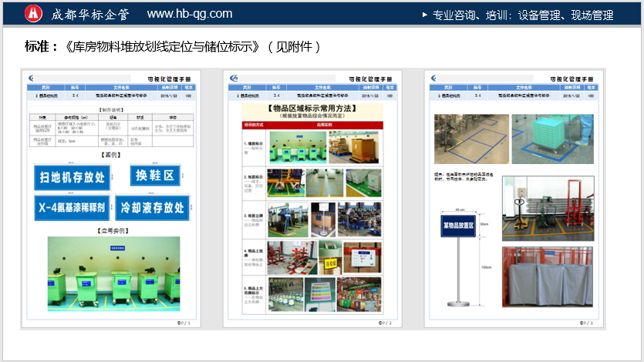Click the www.hb-qg.com website address

189,14
